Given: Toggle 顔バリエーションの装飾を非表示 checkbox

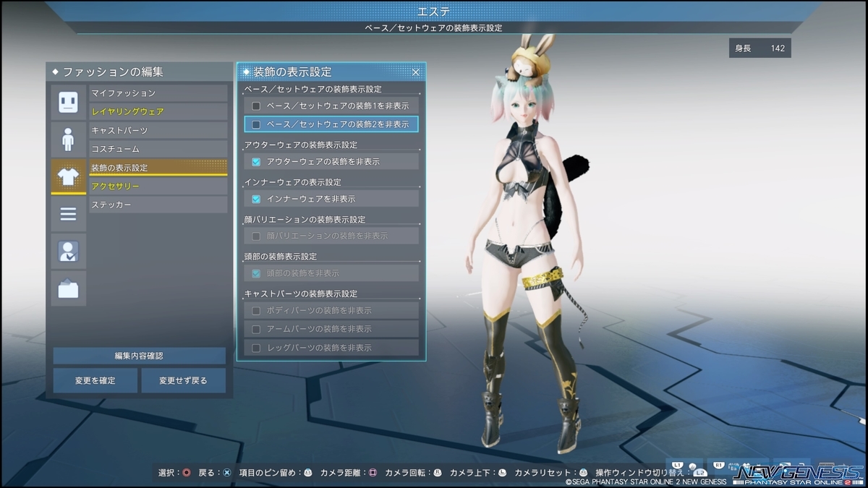Looking at the screenshot, I should coord(256,236).
